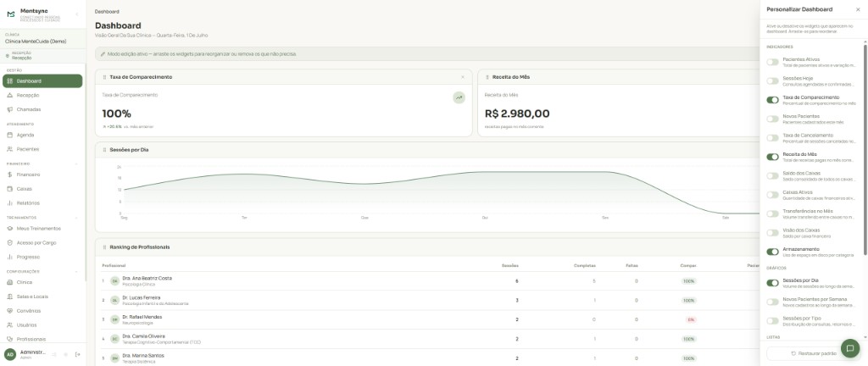Open Chamadas in the sidebar
Screen dimensions: 868x366
[x=42, y=109]
